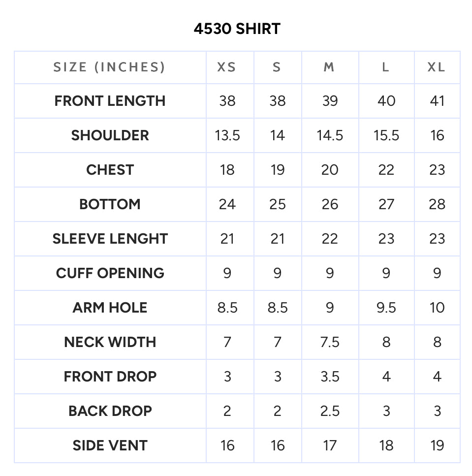Image resolution: width=472 pixels, height=476 pixels.
Task: Select the XS column header
Action: pos(227,67)
